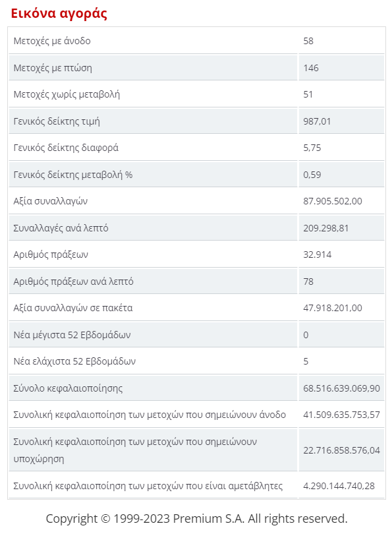Click the value 146 for Μετοχές με πτώση

pyautogui.click(x=311, y=68)
